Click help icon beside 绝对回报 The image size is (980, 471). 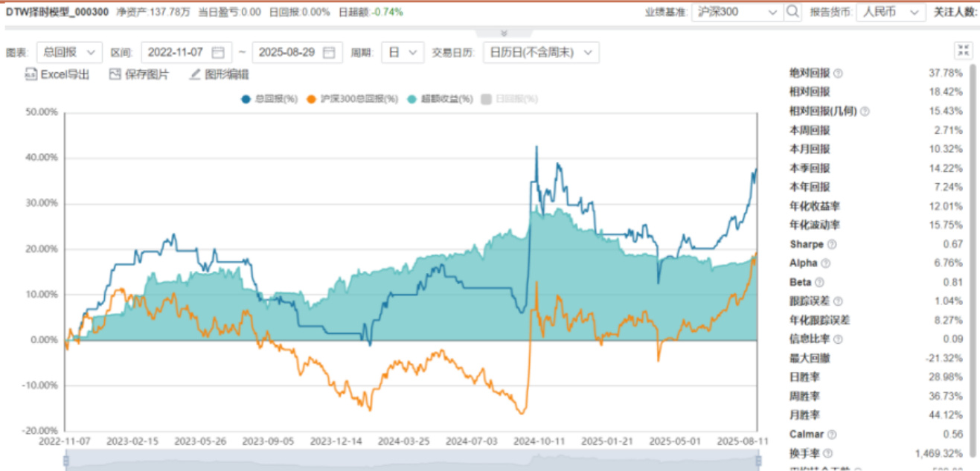click(838, 73)
